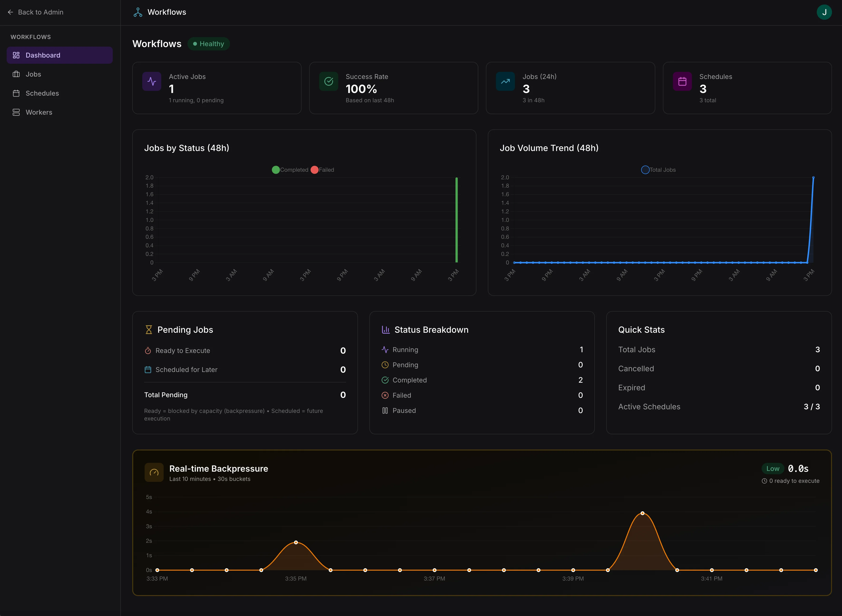The height and width of the screenshot is (616, 842).
Task: Click the '1 running, 0 pending' text
Action: pyautogui.click(x=196, y=100)
